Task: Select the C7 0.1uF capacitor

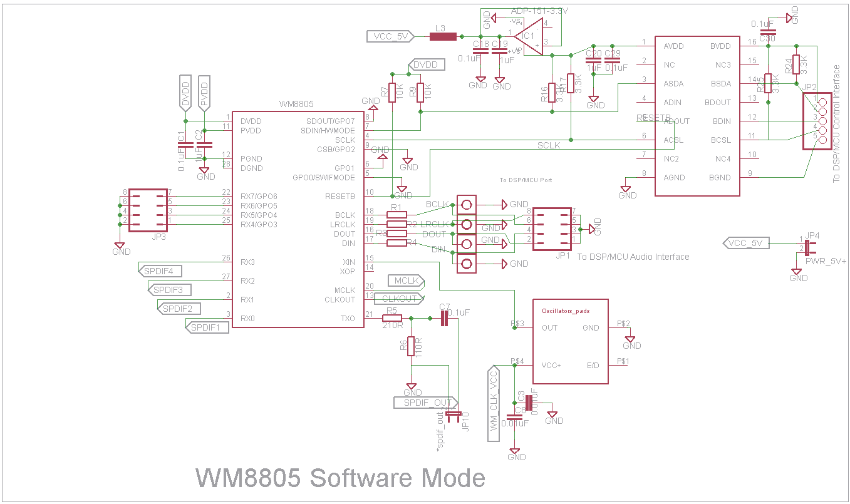Action: click(444, 318)
